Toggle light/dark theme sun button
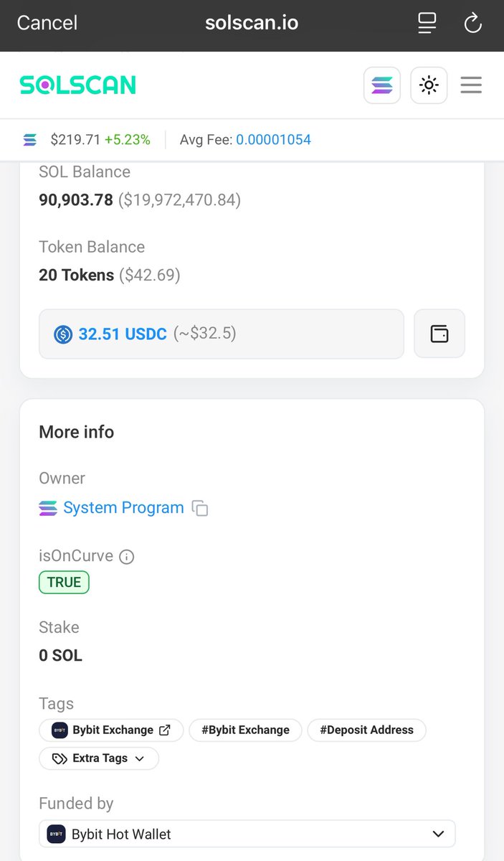Screen dimensions: 504x861 (429, 85)
